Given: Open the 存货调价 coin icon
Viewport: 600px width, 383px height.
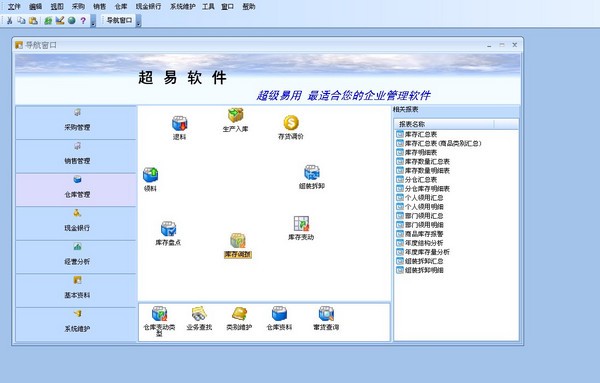Looking at the screenshot, I should click(291, 123).
